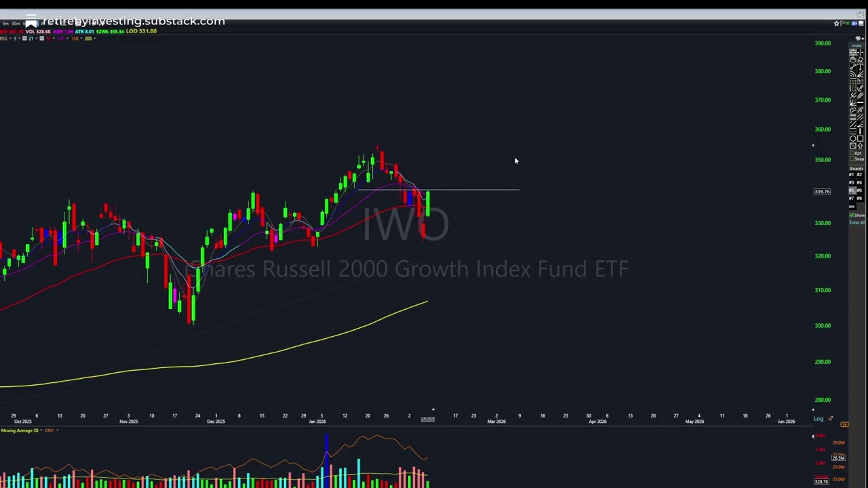
Task: Select the anchor drawing tool
Action: click(860, 88)
